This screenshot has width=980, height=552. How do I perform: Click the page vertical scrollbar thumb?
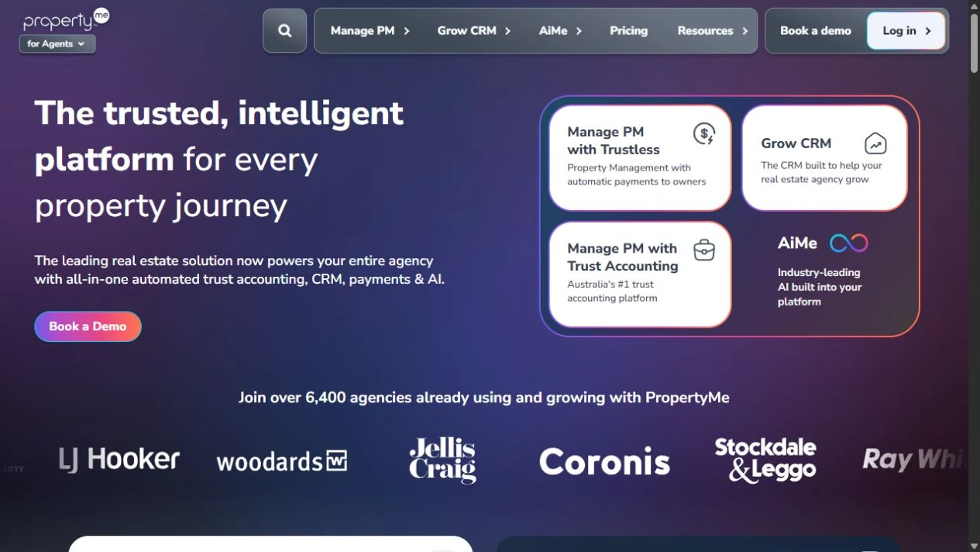(974, 43)
